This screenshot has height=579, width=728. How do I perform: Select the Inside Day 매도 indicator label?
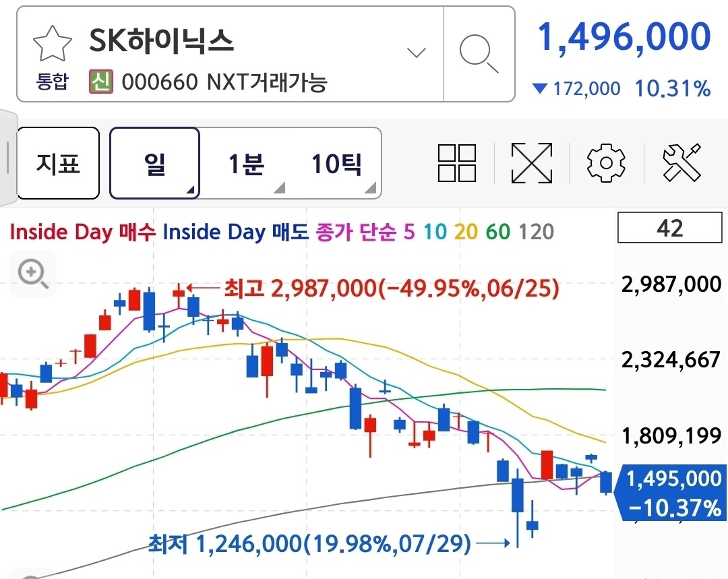(235, 232)
